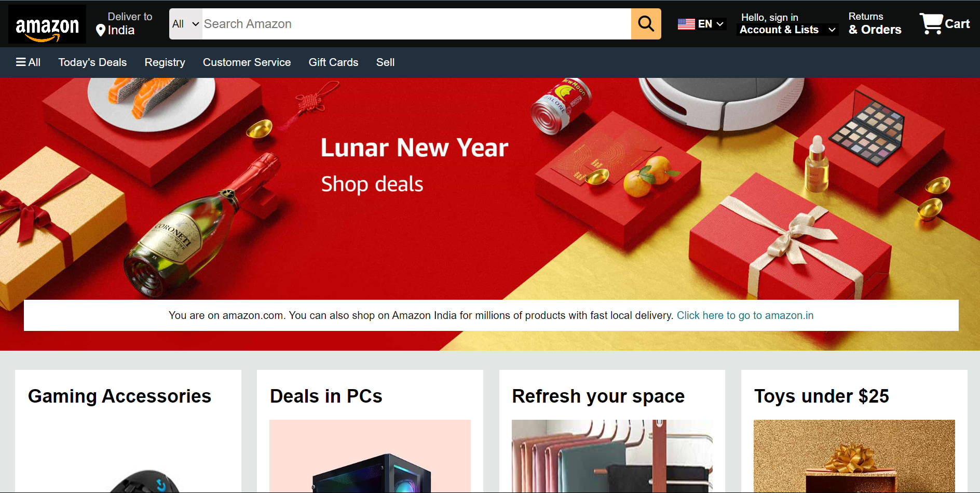Click the location pin next to India

coord(101,31)
